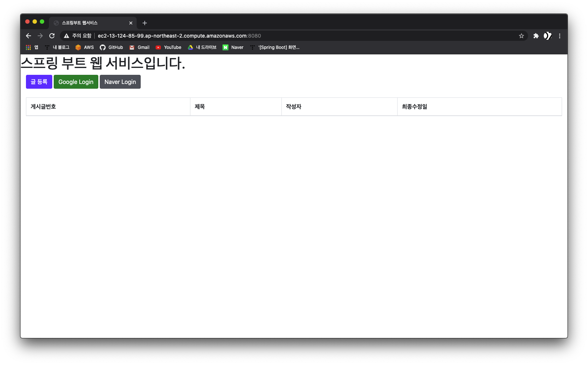Click the 최종수정일 column header

click(479, 107)
